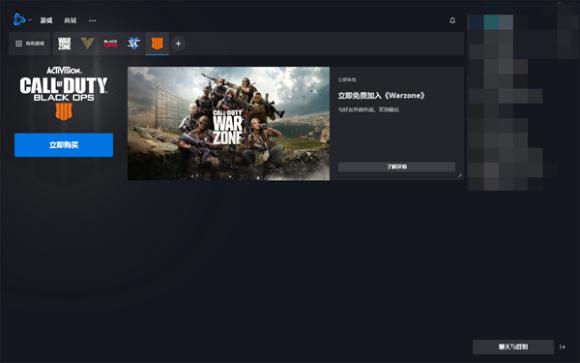
Task: Collapse the friends sidebar arrow icon
Action: pyautogui.click(x=563, y=347)
